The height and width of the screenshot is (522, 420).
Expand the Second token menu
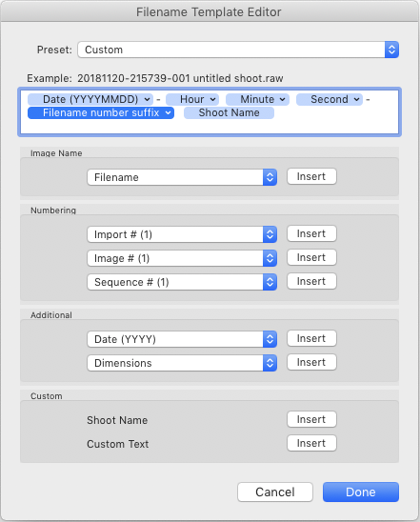point(356,99)
